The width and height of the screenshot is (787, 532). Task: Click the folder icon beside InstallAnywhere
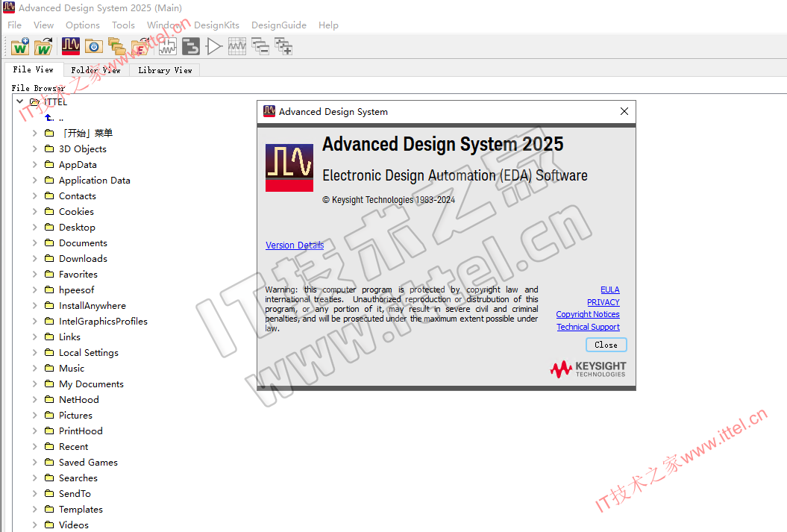49,305
